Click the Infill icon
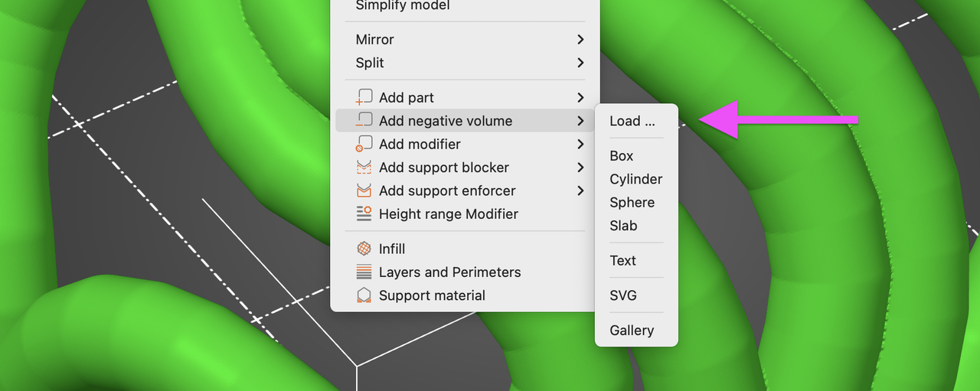The width and height of the screenshot is (980, 391). point(364,249)
